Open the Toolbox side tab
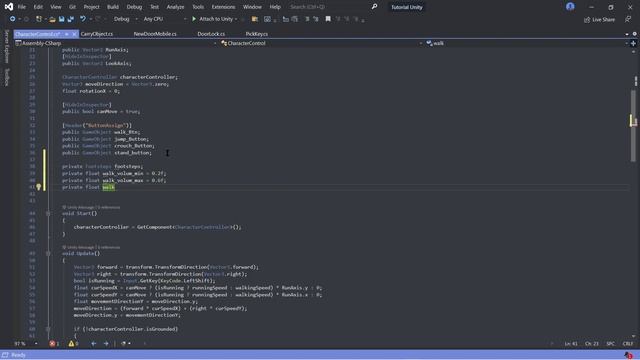The width and height of the screenshot is (640, 360). 6,77
